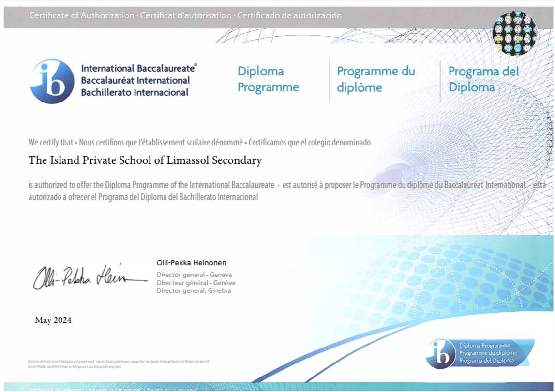The width and height of the screenshot is (555, 392).
Task: Click the 'Programme du diplôme' French heading
Action: pyautogui.click(x=376, y=79)
